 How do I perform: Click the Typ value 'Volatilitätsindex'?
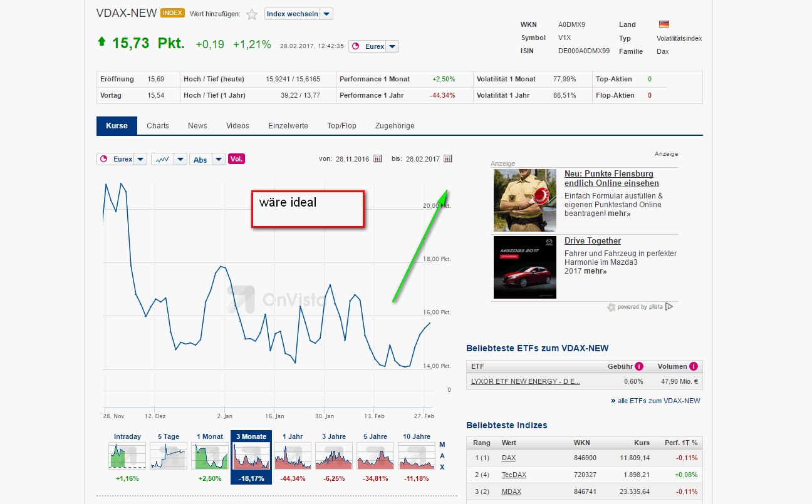coord(679,38)
